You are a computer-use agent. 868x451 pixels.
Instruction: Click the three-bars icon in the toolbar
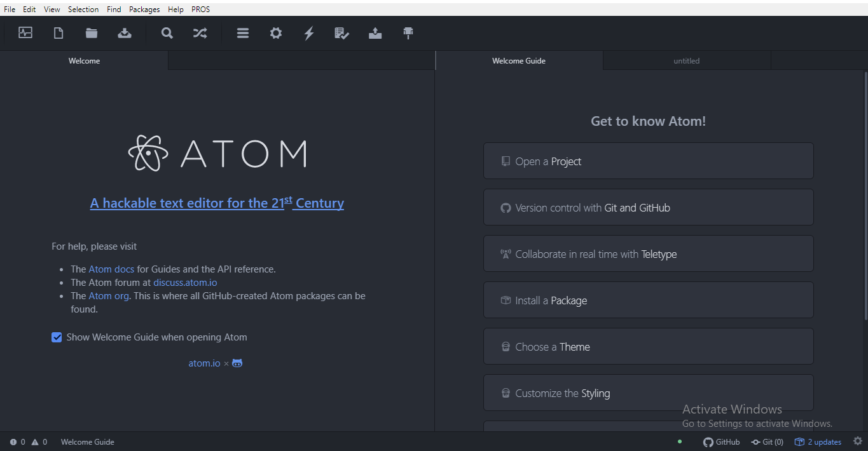click(243, 33)
